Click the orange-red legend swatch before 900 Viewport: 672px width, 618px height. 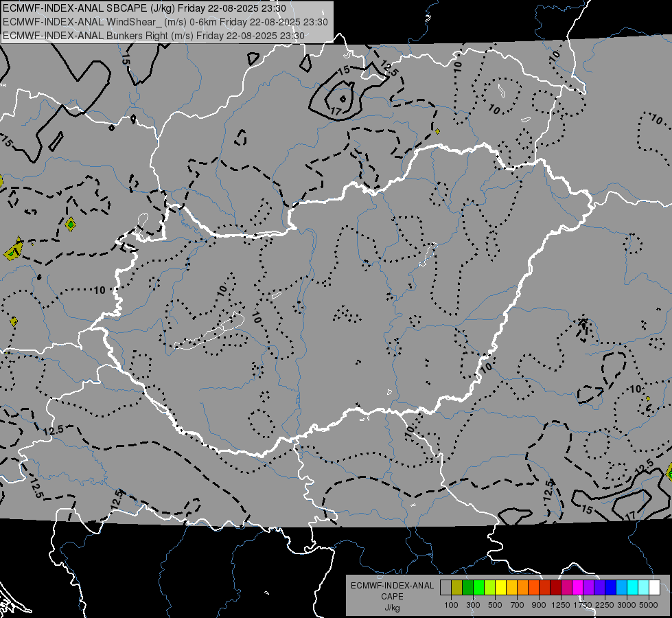533,587
